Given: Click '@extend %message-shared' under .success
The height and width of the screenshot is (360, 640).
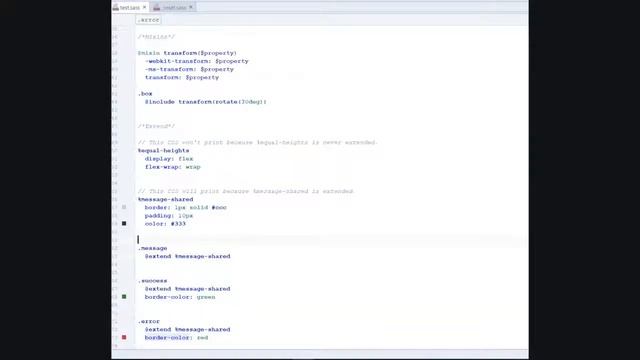Looking at the screenshot, I should (x=188, y=289).
